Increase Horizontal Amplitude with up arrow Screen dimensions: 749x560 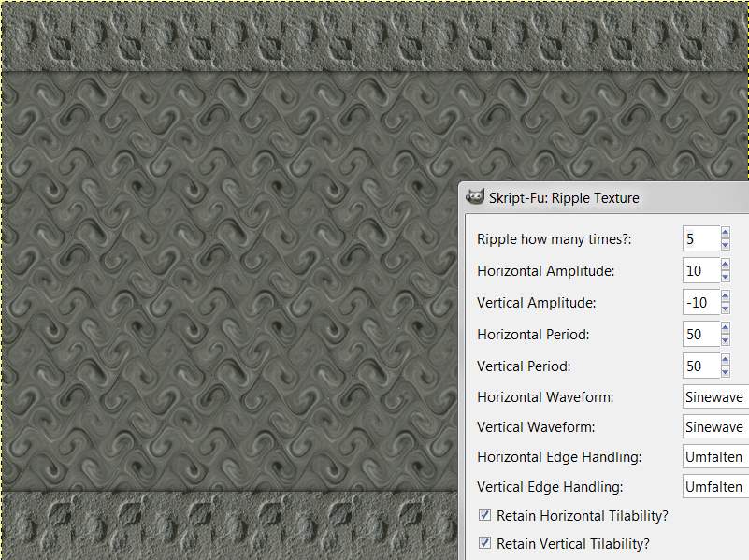click(x=725, y=265)
